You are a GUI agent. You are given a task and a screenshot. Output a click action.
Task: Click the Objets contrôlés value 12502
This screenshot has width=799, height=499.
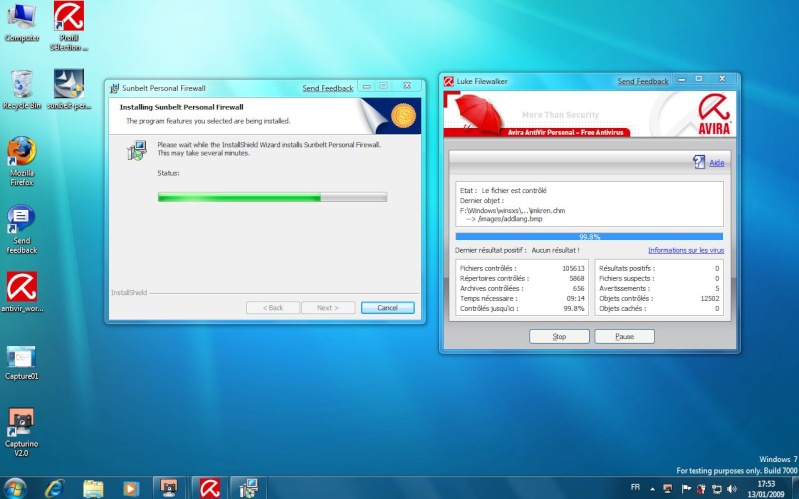(710, 299)
